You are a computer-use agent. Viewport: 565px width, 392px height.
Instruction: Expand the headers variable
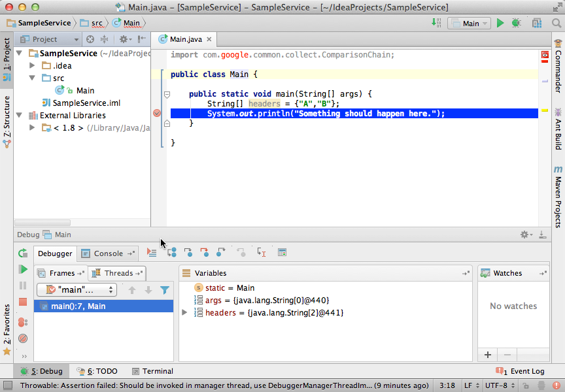coord(184,312)
